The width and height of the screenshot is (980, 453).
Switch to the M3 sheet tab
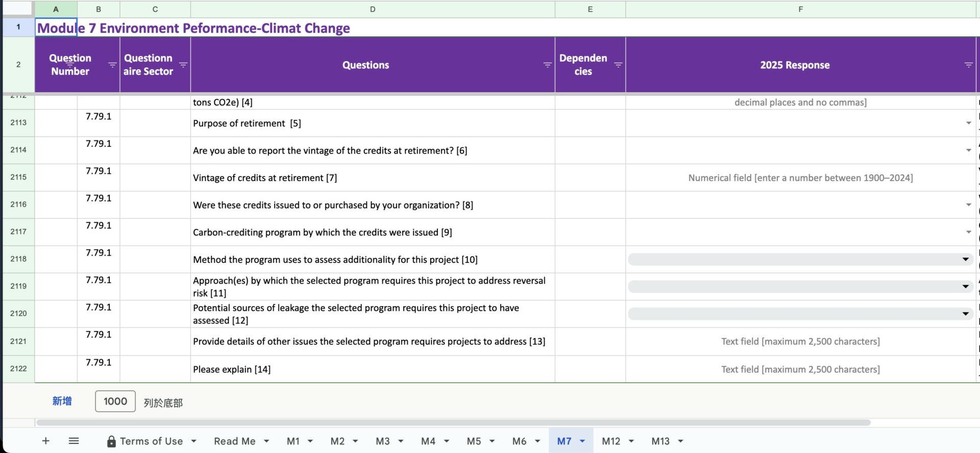383,441
